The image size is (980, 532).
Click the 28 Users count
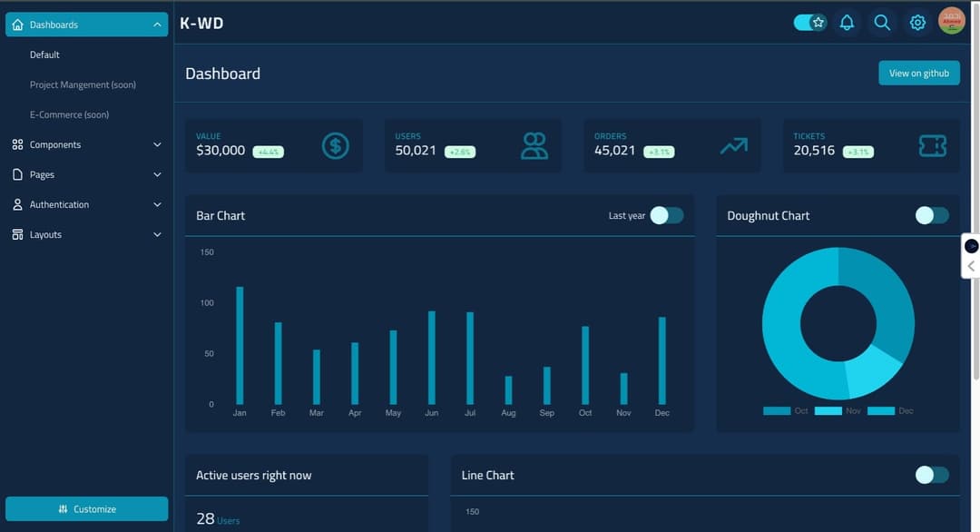pos(218,519)
